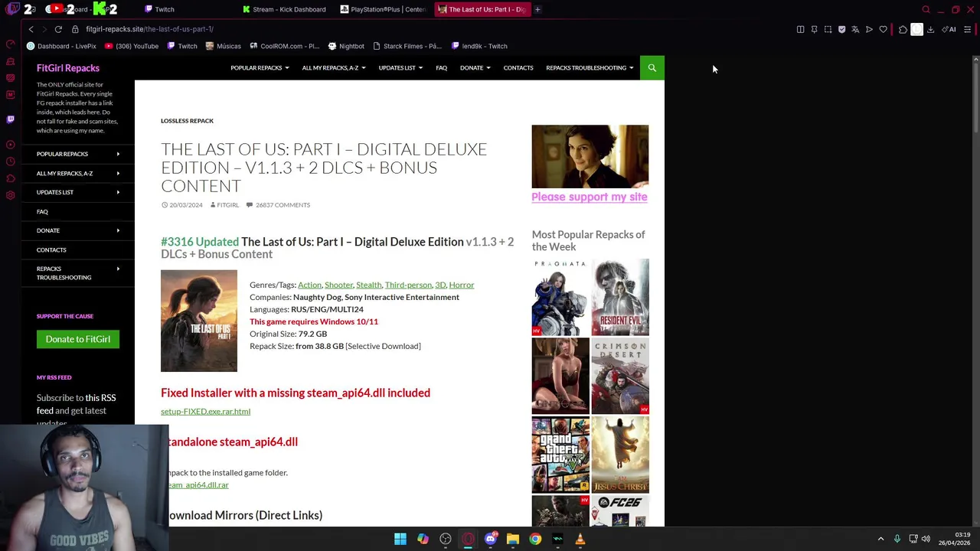Open new tab with plus button

tap(537, 9)
